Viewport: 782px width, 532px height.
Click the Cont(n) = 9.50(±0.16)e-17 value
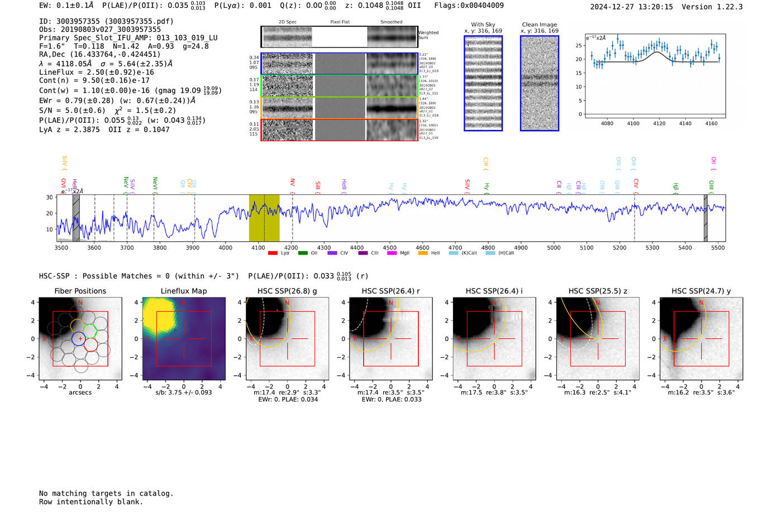[x=94, y=80]
